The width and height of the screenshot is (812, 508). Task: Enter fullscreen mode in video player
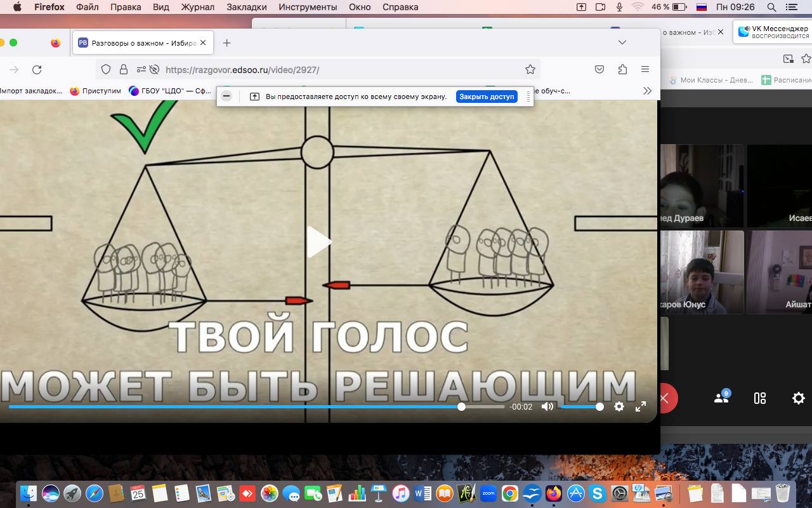(x=641, y=406)
